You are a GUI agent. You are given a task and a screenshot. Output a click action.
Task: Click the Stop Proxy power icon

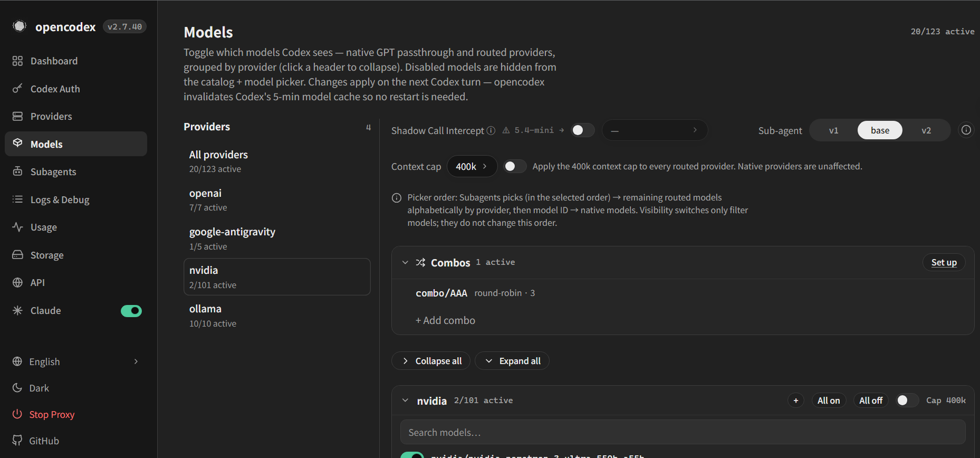[x=17, y=414]
